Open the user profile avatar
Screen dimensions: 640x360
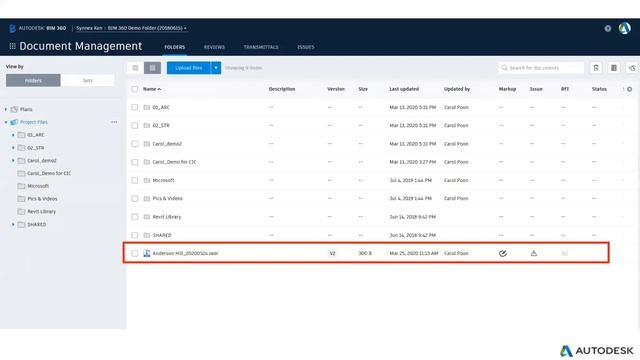[x=624, y=28]
